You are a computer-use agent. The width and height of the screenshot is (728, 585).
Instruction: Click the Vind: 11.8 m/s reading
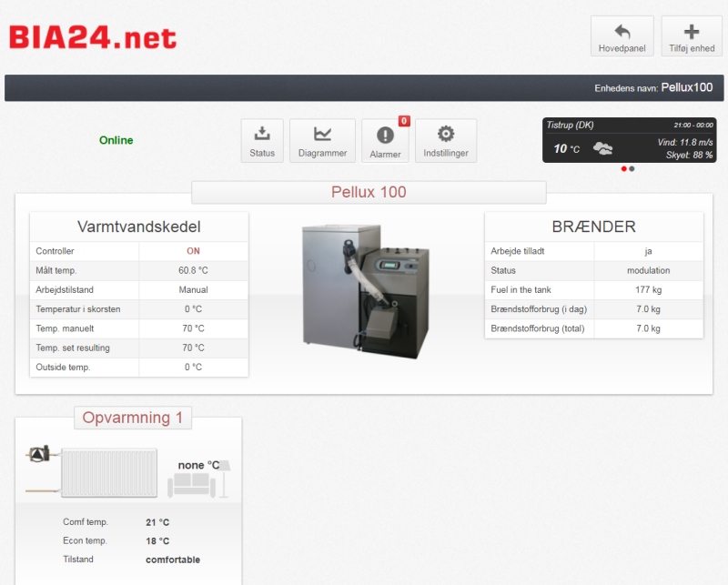click(x=685, y=143)
